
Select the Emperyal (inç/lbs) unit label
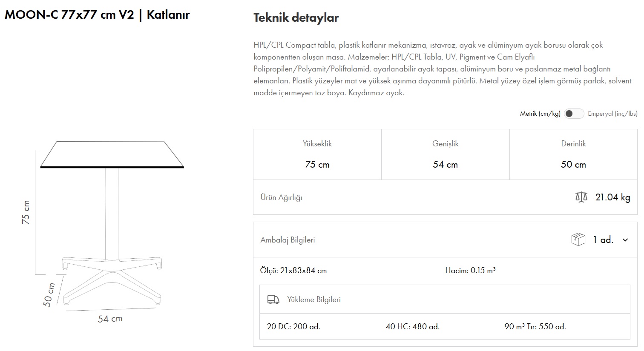pyautogui.click(x=612, y=114)
